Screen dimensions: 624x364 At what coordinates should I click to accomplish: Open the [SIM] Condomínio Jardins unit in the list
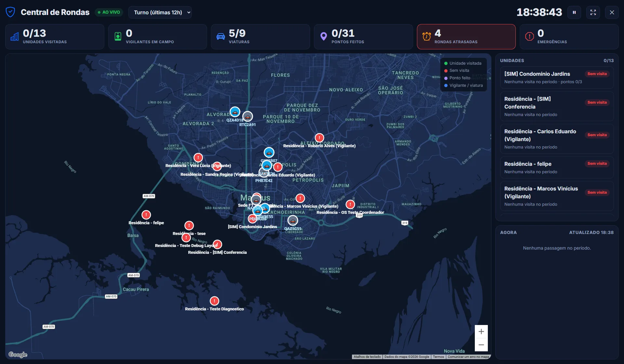click(557, 77)
